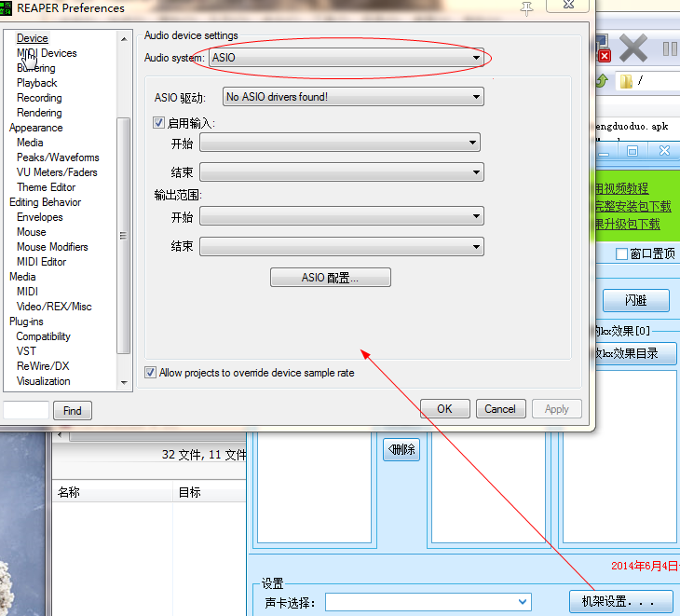The height and width of the screenshot is (616, 680).
Task: Click the large grey X toolbar icon
Action: (633, 48)
